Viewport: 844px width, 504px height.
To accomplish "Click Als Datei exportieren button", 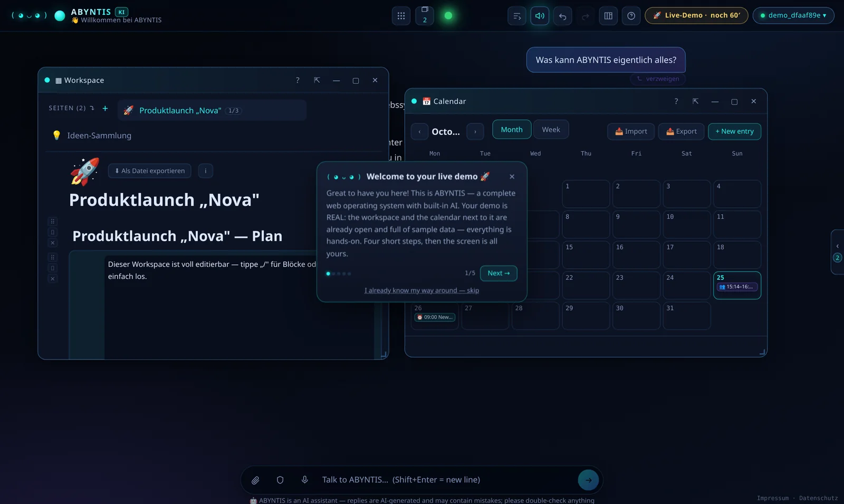I will 150,171.
